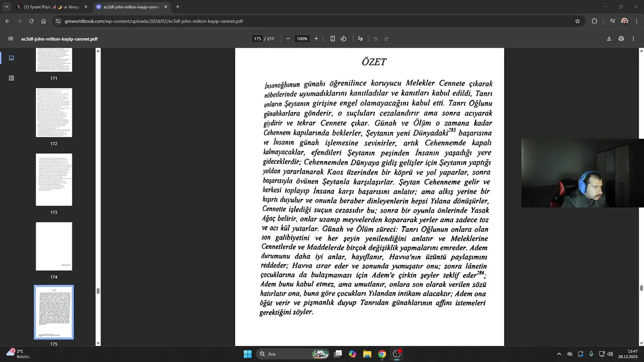Viewport: 644px width, 362px height.
Task: View site information icon in address bar
Action: coord(58,21)
